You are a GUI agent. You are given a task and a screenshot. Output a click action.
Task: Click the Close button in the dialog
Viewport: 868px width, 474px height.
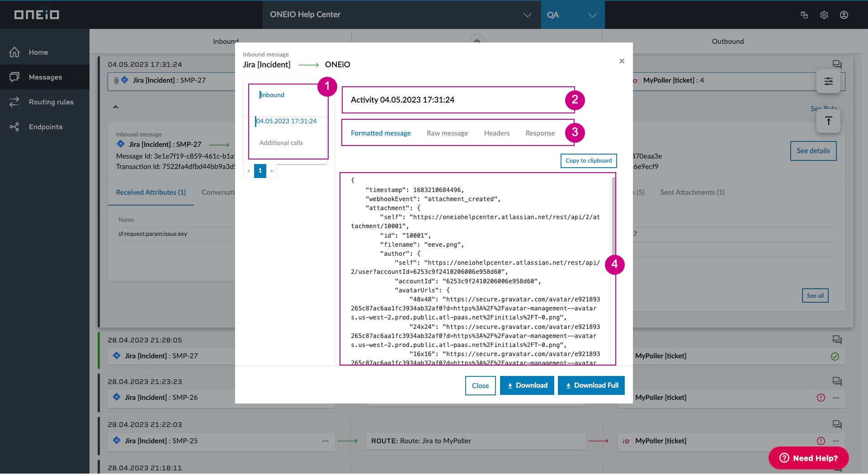coord(480,386)
